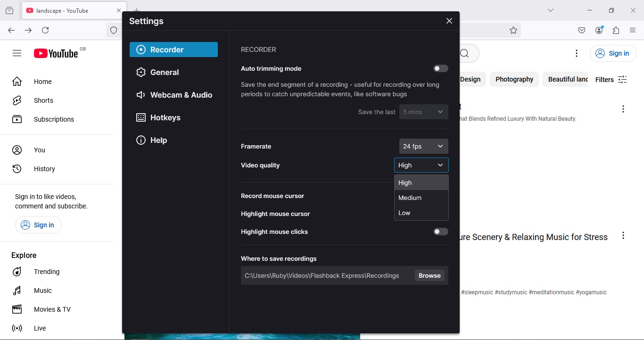Click browser Forward arrow
644x340 pixels.
point(28,30)
